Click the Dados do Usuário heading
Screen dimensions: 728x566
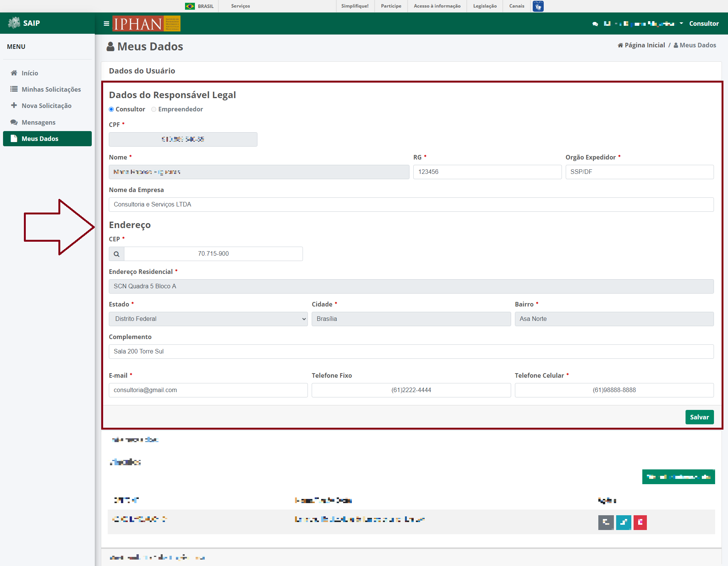[x=142, y=71]
